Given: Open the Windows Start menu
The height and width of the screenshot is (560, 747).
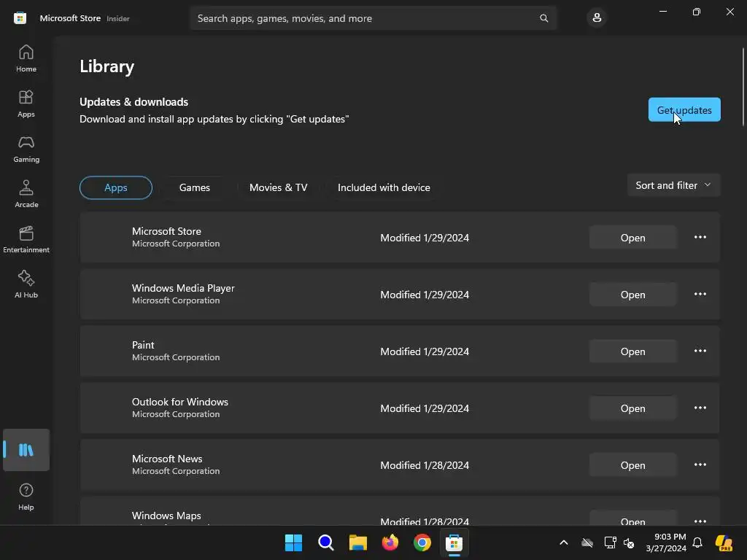Looking at the screenshot, I should tap(293, 542).
